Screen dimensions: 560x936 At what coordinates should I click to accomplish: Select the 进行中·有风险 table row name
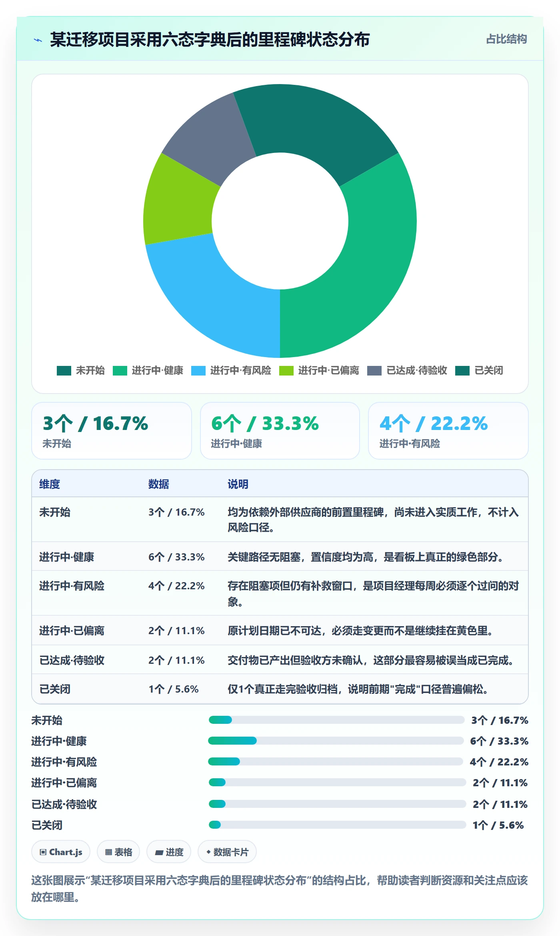(72, 586)
